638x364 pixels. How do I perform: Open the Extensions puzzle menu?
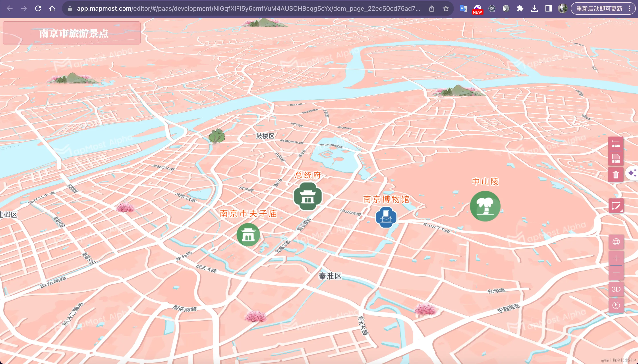pyautogui.click(x=520, y=8)
